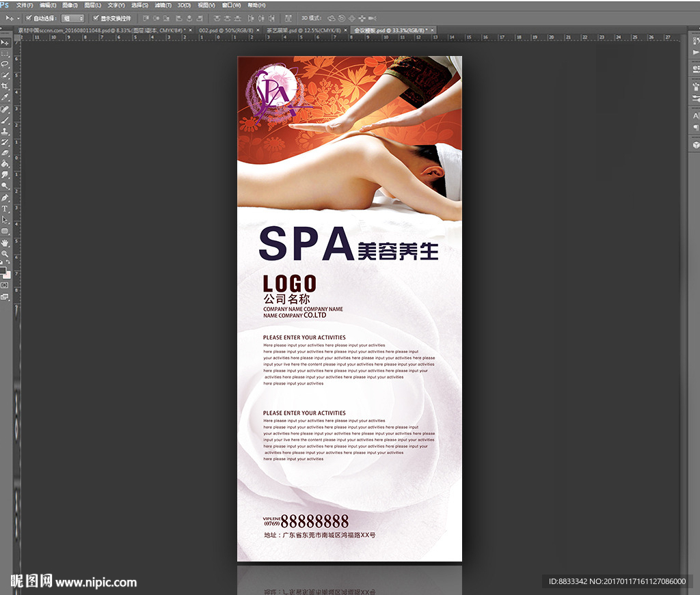Viewport: 700px width, 595px height.
Task: Toggle the 自动选择 checkbox
Action: pyautogui.click(x=29, y=18)
